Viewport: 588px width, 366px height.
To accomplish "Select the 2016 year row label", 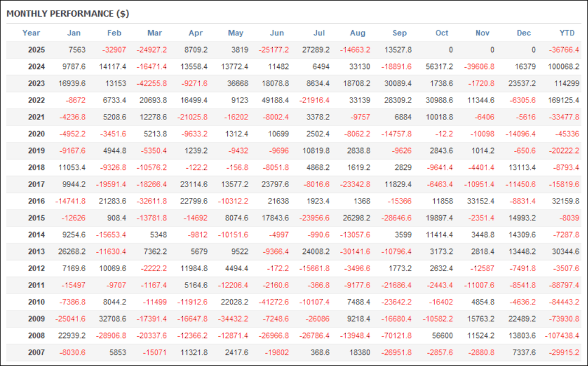I will pos(36,200).
